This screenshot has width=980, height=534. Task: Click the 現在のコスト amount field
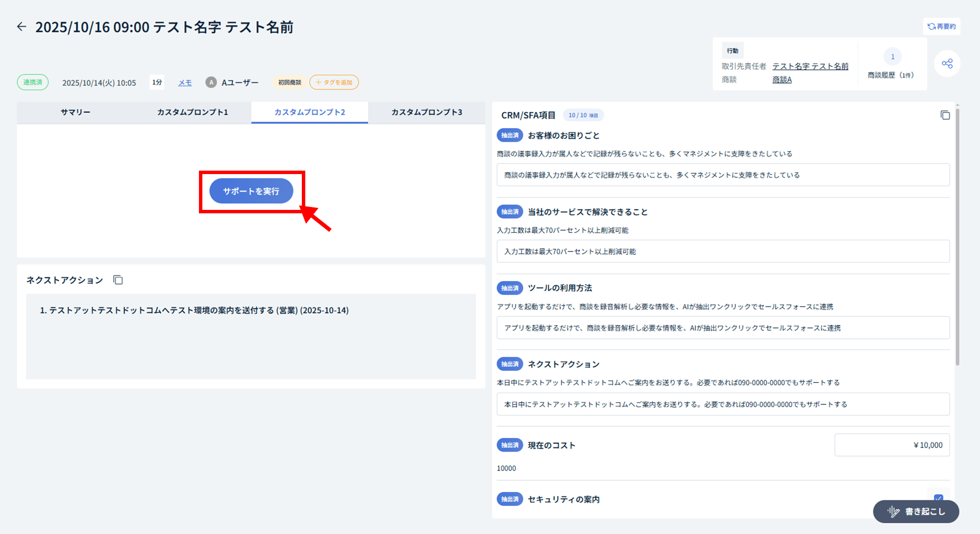(892, 445)
